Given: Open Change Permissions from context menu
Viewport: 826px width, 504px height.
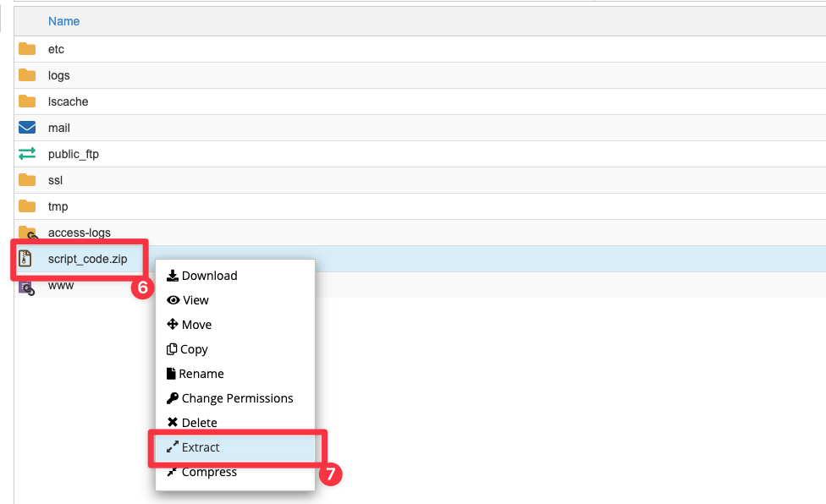Looking at the screenshot, I should point(236,398).
